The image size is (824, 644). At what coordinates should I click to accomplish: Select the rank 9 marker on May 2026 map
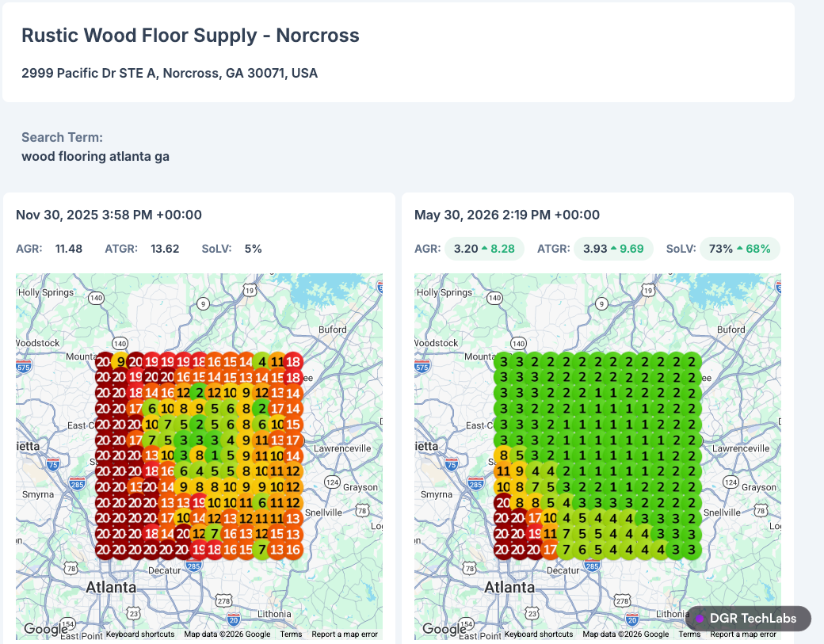tap(519, 471)
